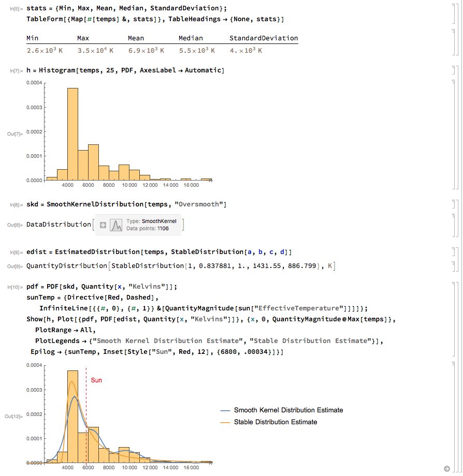Click the Min table heading
463x476 pixels.
(x=32, y=38)
